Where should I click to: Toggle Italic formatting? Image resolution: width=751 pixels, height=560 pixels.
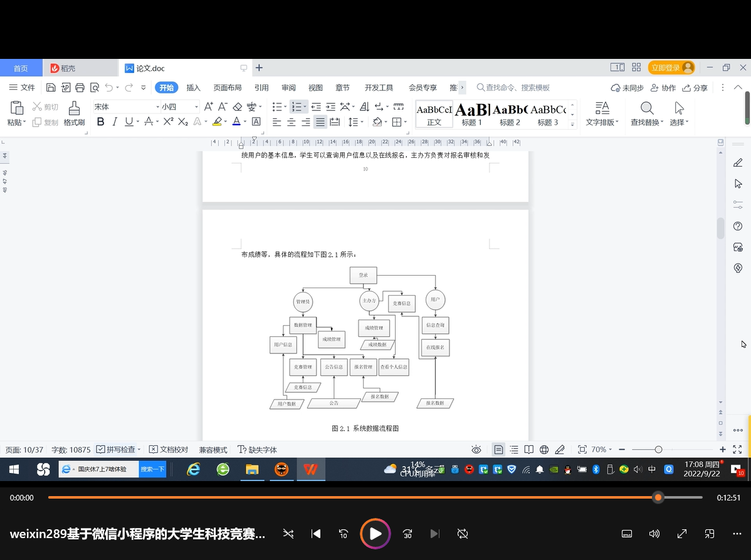point(115,122)
